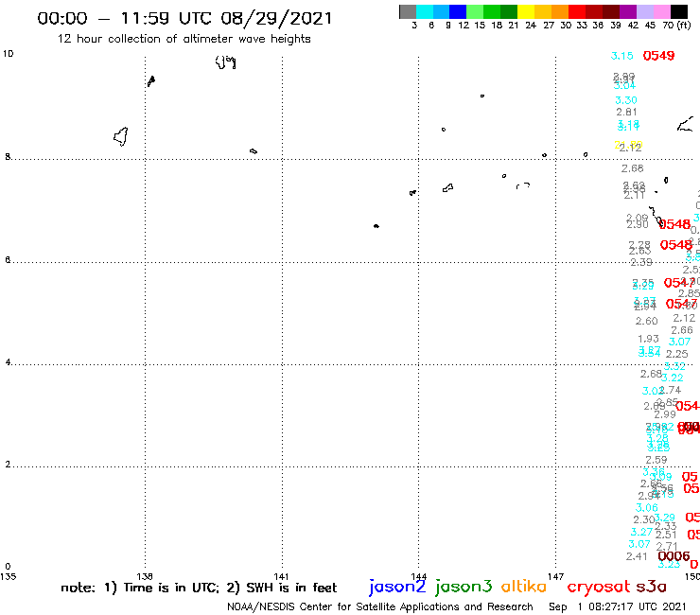Pick the orange color bar segment
700x615 pixels.
coord(560,11)
